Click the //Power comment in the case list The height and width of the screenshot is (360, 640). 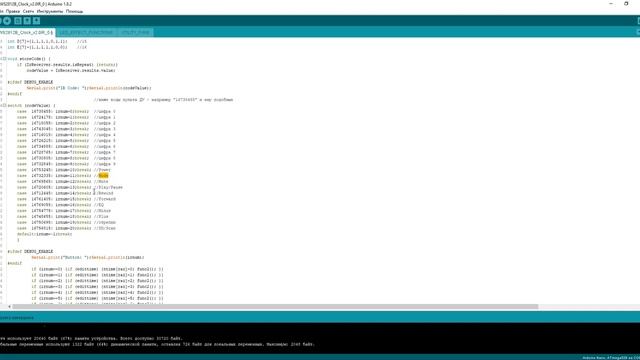pos(102,170)
